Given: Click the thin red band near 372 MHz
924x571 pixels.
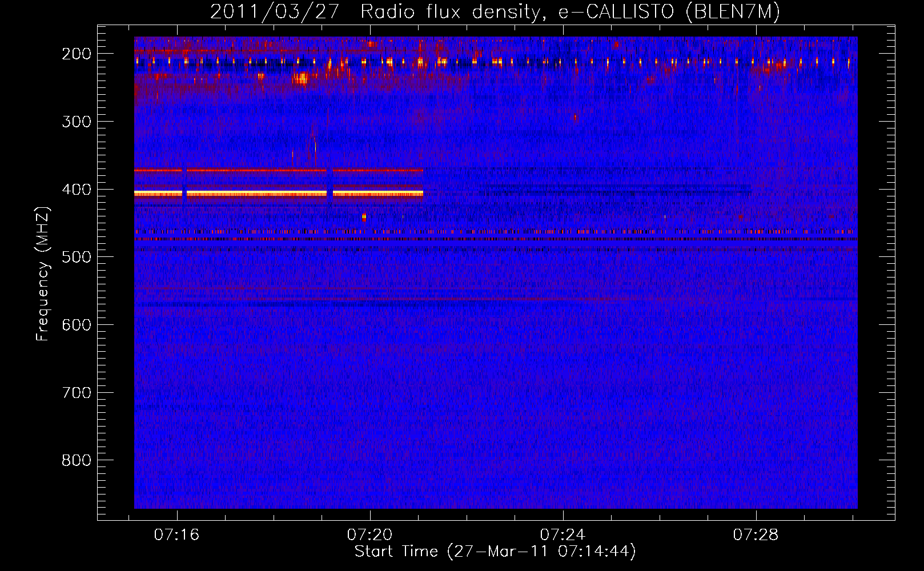Looking at the screenshot, I should click(279, 170).
